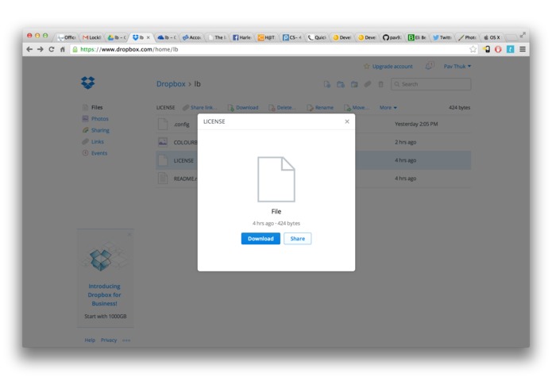Click the show deleted files trash icon
The height and width of the screenshot is (392, 552).
(381, 84)
